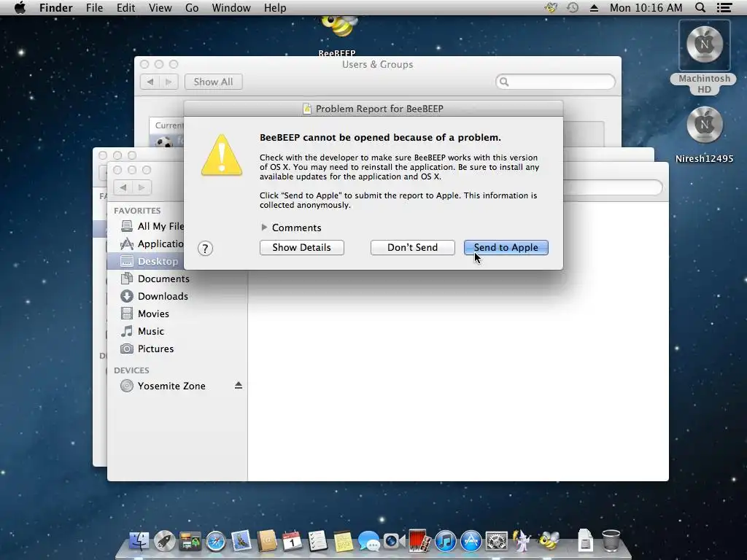Open the document stack in Dock
747x560 pixels.
tap(586, 542)
